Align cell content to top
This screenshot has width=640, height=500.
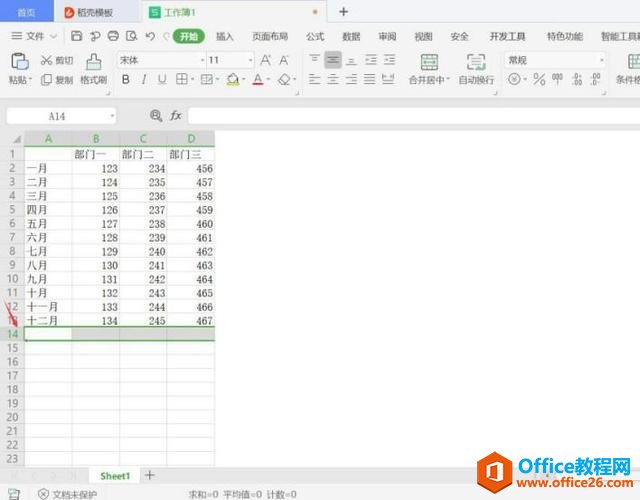pyautogui.click(x=314, y=60)
